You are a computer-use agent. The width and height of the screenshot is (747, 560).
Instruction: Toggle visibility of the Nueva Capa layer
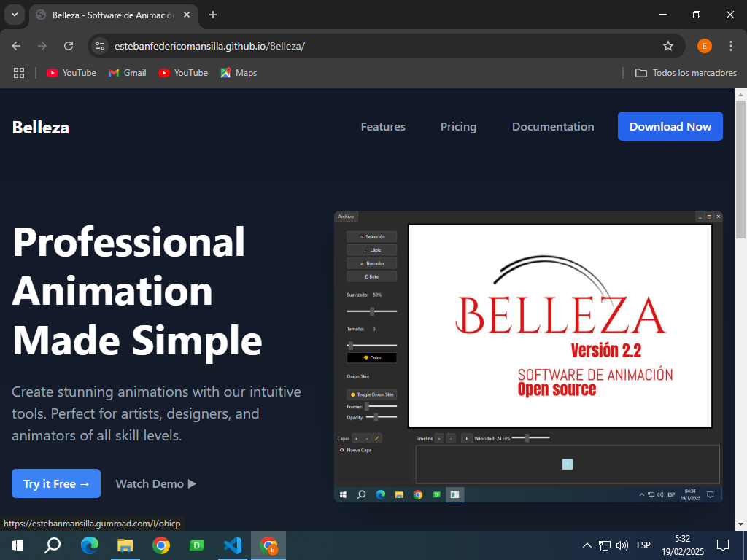pyautogui.click(x=341, y=450)
